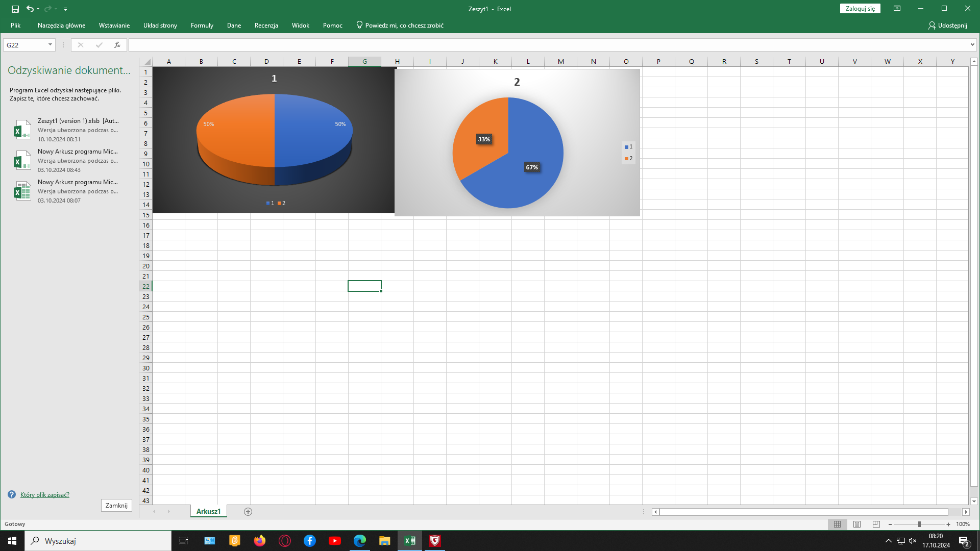Switch to Page Layout view icon

click(857, 524)
